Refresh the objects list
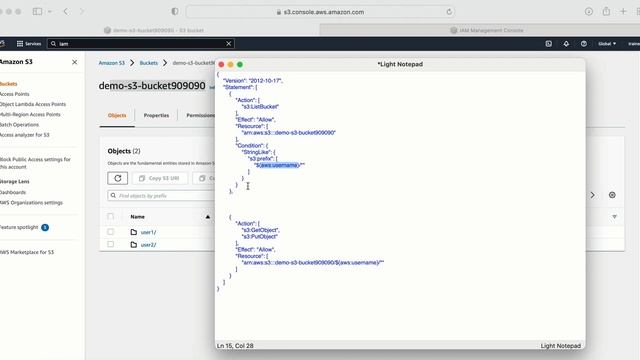 pyautogui.click(x=118, y=178)
